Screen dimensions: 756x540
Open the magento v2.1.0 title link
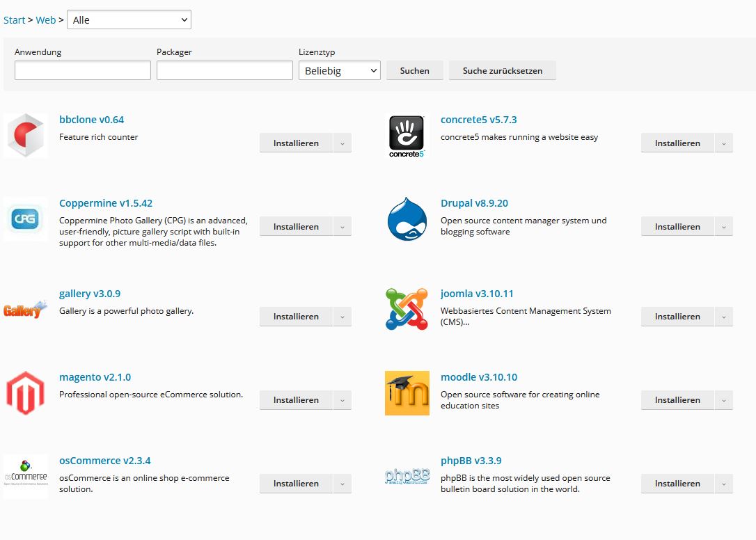pos(95,377)
